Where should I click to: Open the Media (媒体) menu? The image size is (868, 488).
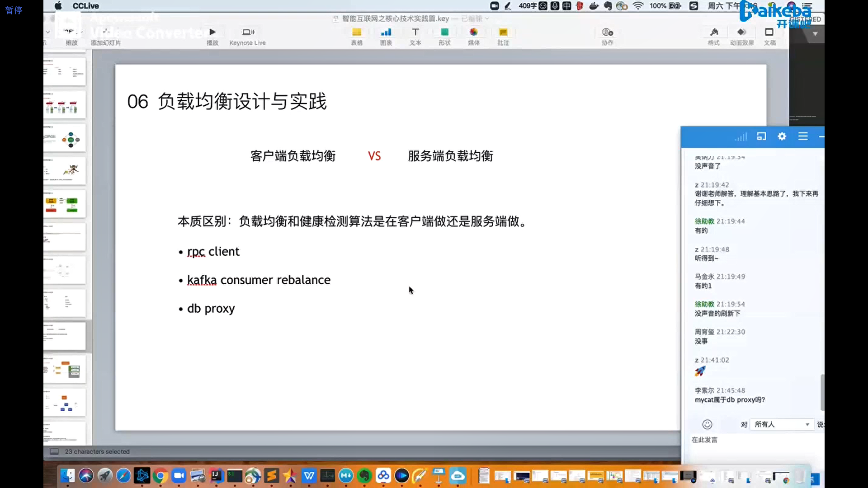tap(473, 33)
